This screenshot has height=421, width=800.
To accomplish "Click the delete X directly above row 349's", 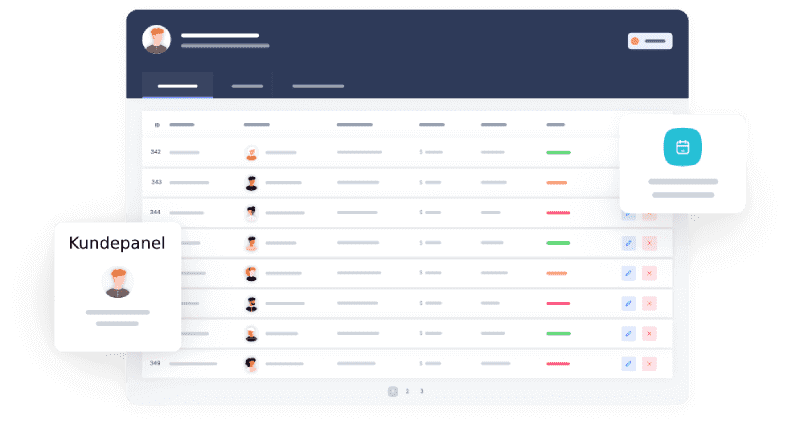I will [x=649, y=333].
